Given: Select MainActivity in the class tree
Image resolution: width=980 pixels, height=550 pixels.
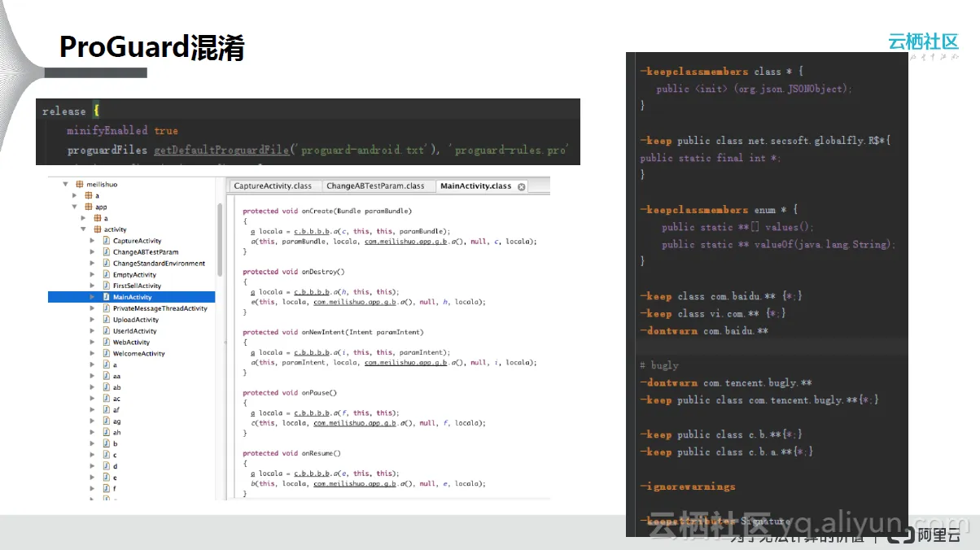Looking at the screenshot, I should (x=132, y=298).
